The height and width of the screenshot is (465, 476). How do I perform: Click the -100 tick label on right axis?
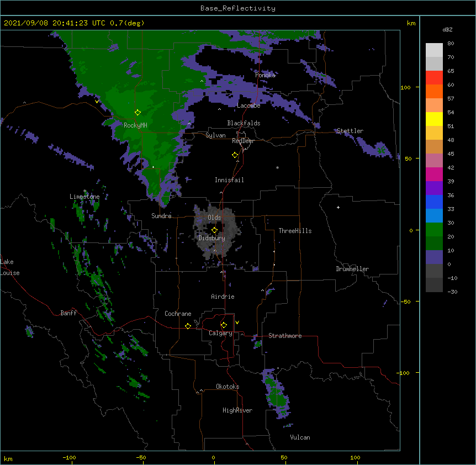click(404, 373)
